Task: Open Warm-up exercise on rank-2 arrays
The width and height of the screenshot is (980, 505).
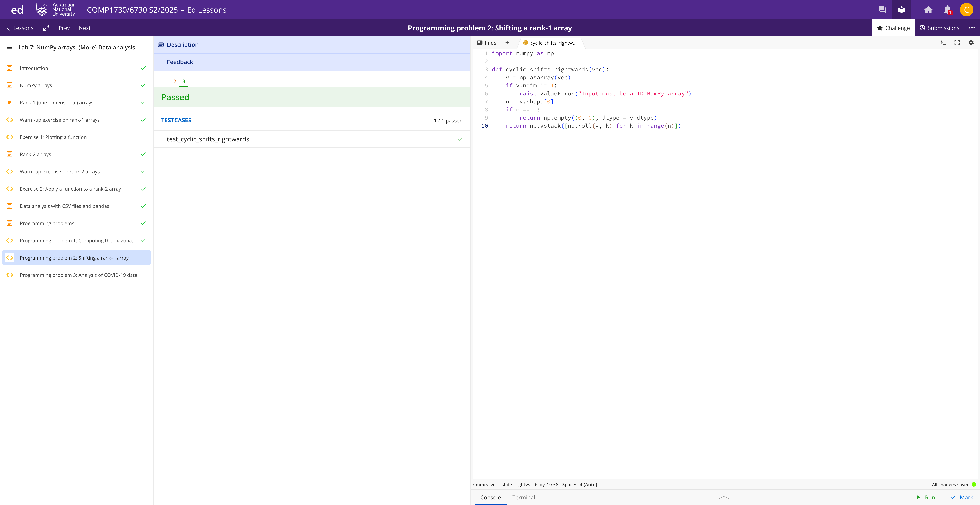Action: (77, 171)
